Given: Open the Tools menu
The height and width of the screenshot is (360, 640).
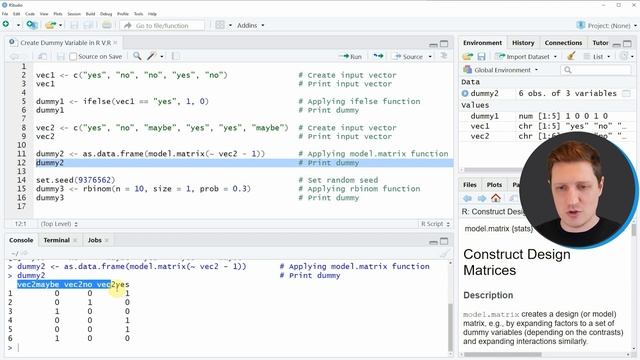Looking at the screenshot, I should coord(138,14).
